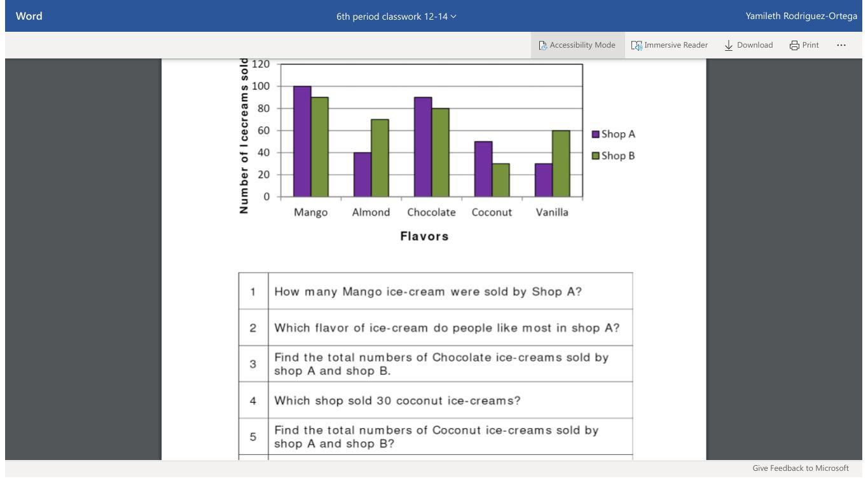Click the Download arrow icon
The height and width of the screenshot is (488, 868).
click(729, 45)
